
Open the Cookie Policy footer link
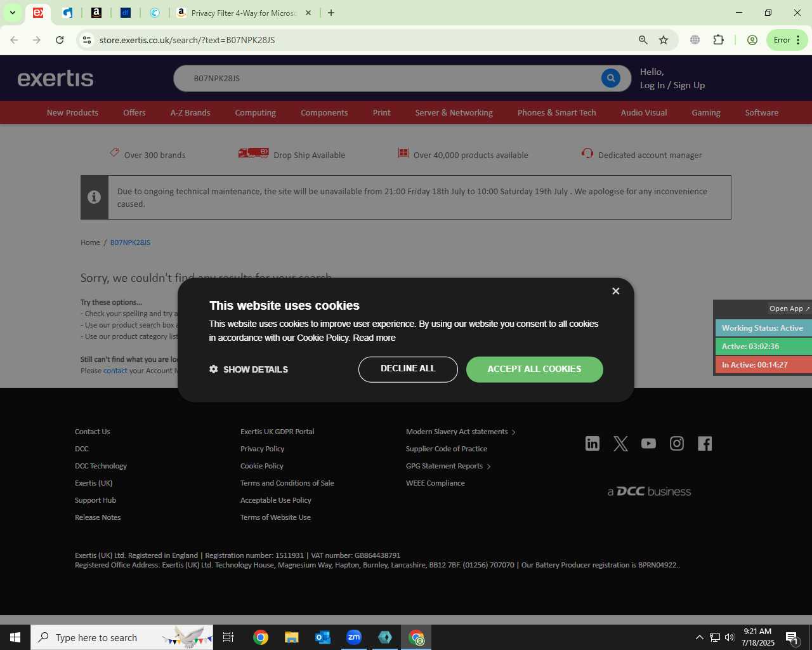click(261, 466)
